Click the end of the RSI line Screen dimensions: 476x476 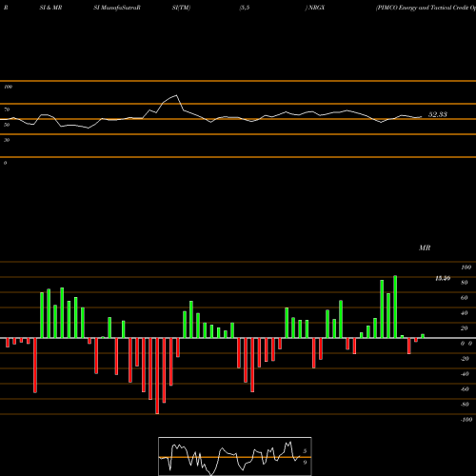(422, 117)
